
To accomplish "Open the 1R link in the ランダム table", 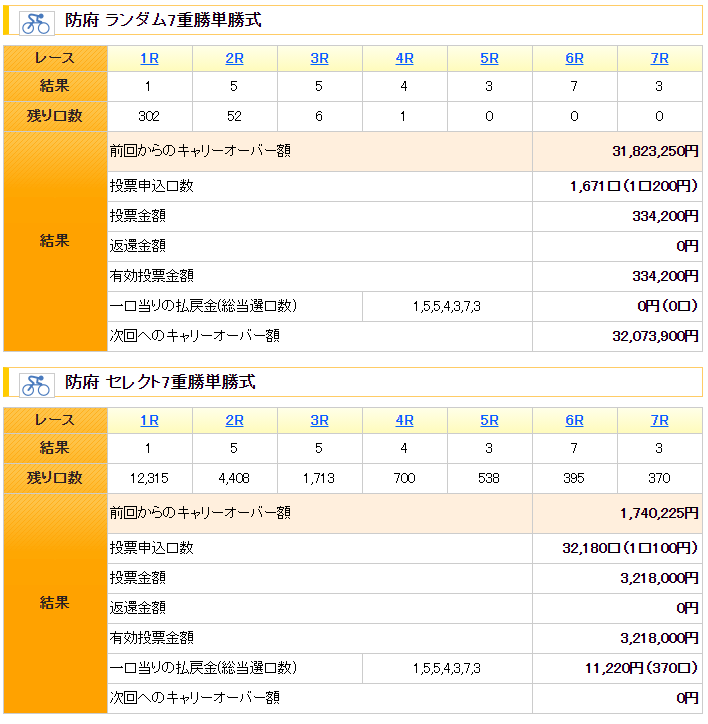I will (149, 59).
